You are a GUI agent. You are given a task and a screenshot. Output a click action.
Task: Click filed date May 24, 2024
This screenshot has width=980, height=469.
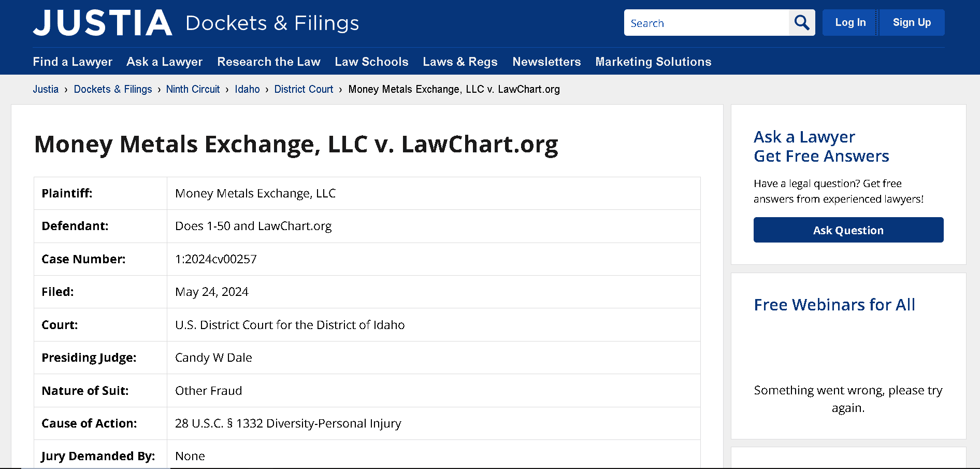pyautogui.click(x=212, y=292)
